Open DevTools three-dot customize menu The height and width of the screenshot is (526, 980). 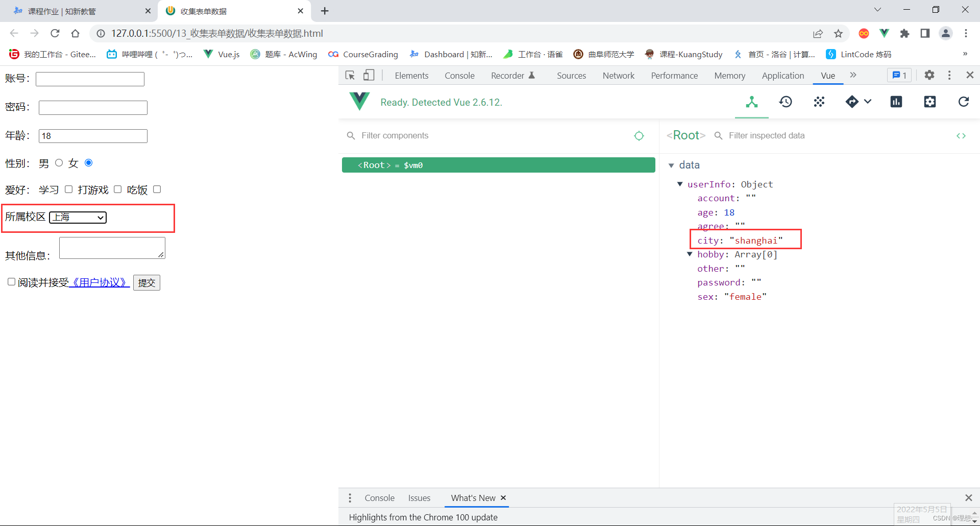(x=949, y=75)
